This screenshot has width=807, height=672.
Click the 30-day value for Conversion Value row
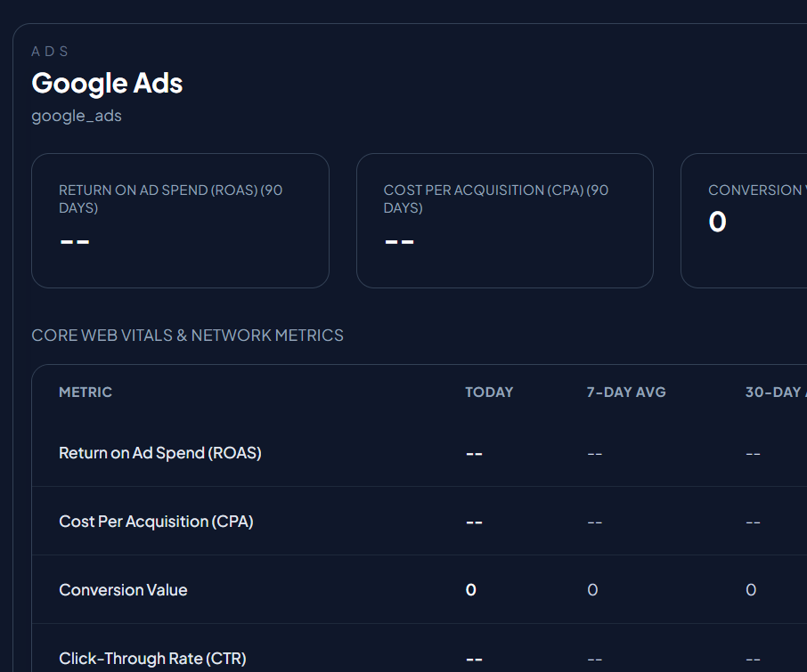click(x=751, y=590)
